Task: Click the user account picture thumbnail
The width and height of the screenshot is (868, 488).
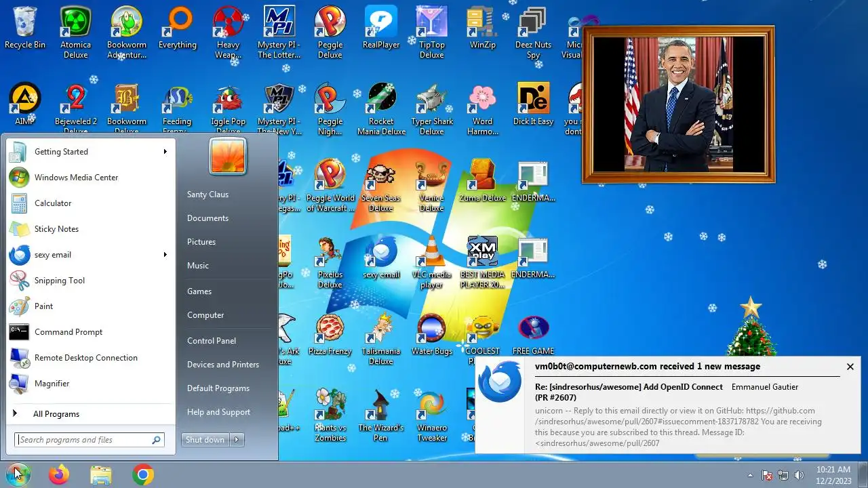Action: [x=227, y=156]
